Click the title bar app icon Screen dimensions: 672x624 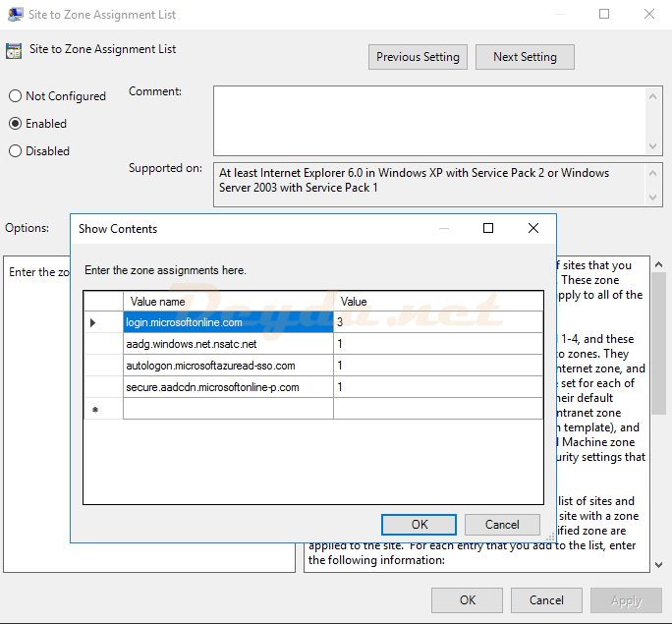click(16, 14)
